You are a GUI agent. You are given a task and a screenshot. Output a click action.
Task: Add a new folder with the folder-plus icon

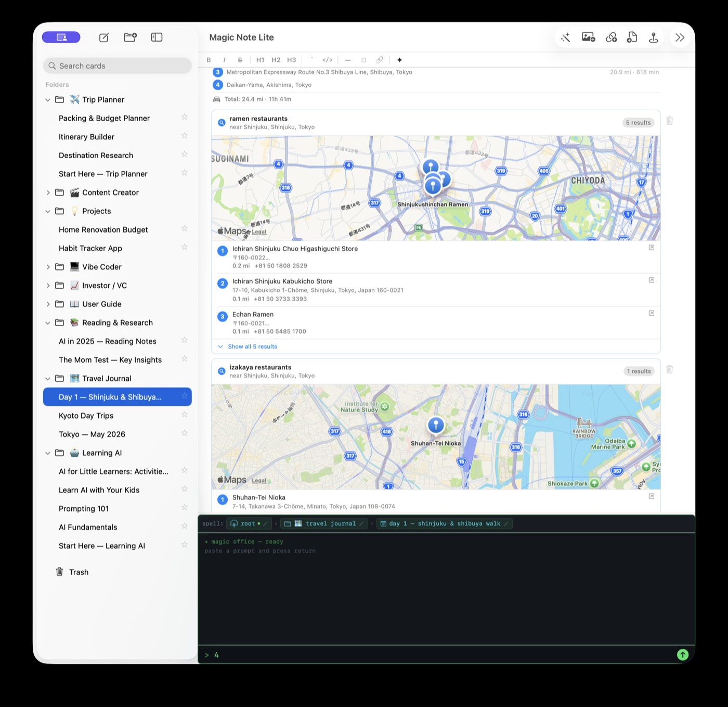coord(130,37)
